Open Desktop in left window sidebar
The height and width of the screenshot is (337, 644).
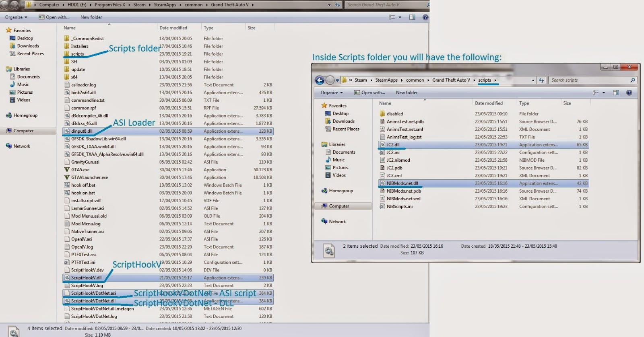tap(25, 38)
